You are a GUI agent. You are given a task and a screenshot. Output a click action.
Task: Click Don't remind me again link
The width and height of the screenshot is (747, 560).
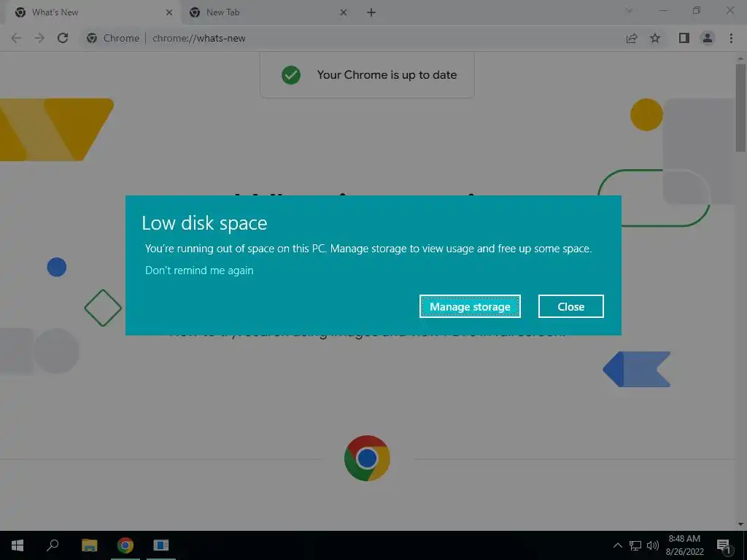199,271
